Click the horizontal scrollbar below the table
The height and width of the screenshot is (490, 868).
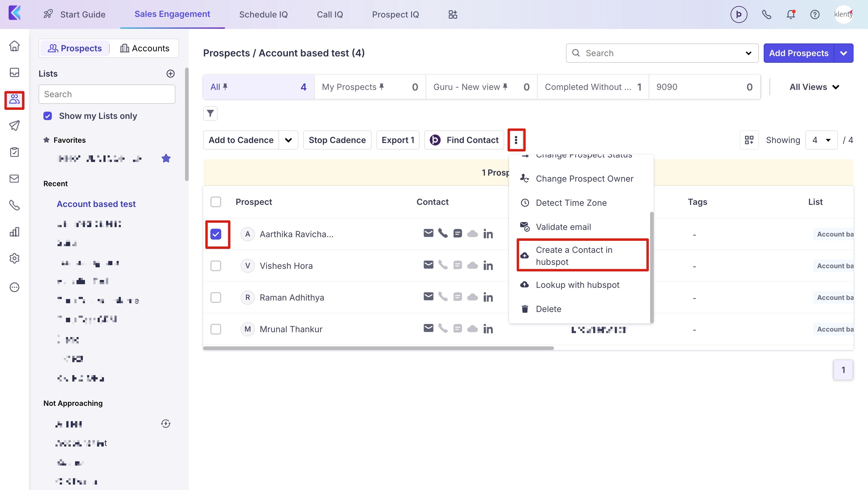tap(378, 348)
